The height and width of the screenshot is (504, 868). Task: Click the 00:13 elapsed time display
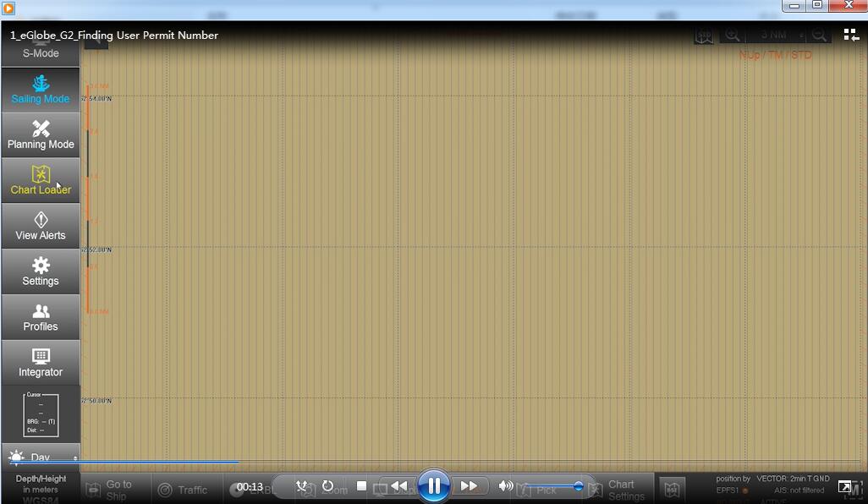coord(250,487)
